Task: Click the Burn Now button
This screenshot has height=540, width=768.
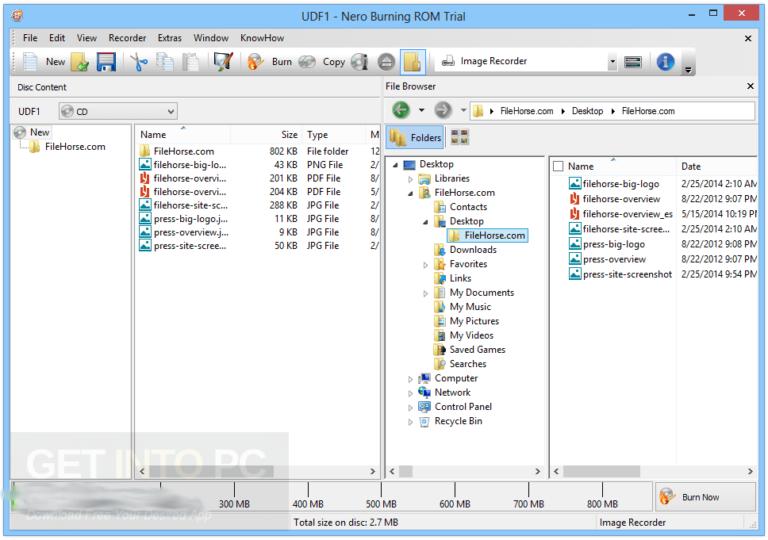Action: (705, 497)
